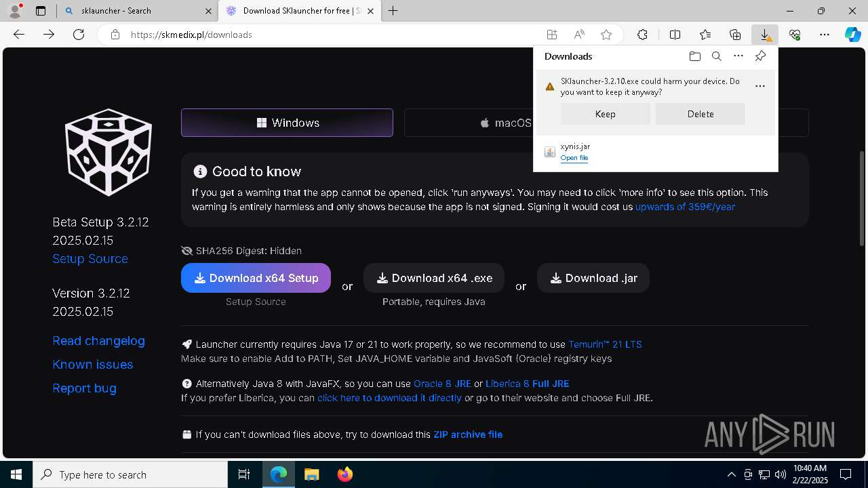Open the Known issues link
This screenshot has width=868, height=488.
coord(93,365)
